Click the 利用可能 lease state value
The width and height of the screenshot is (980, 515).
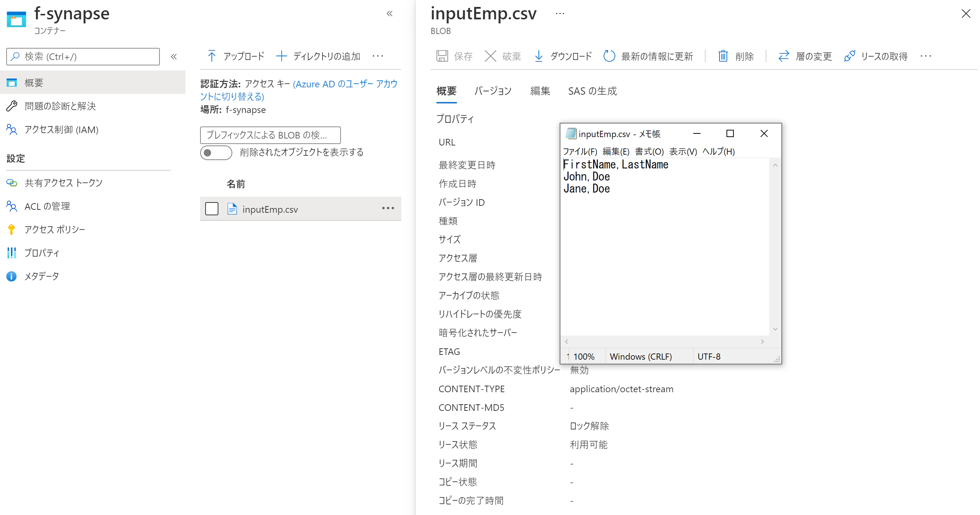coord(588,445)
